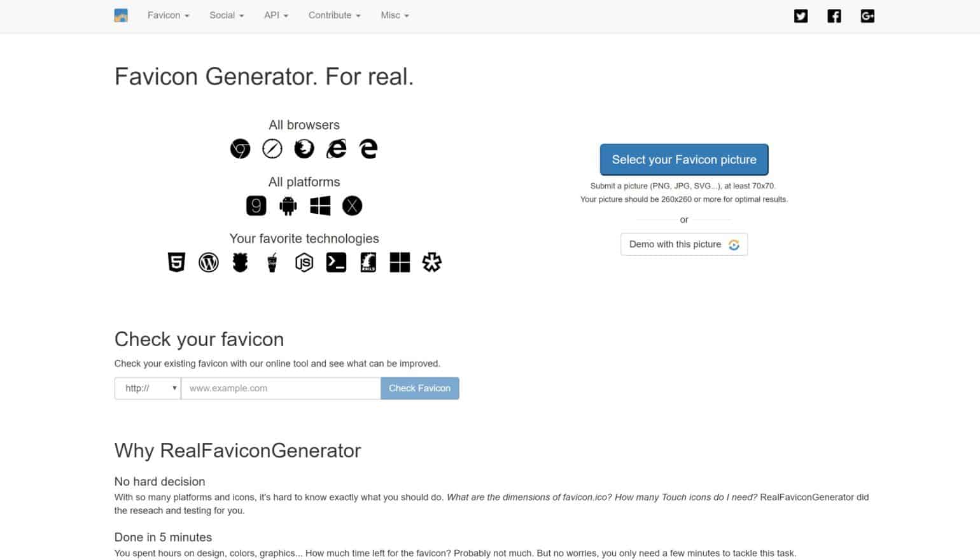The width and height of the screenshot is (980, 560).
Task: Open the API dropdown menu
Action: click(276, 15)
